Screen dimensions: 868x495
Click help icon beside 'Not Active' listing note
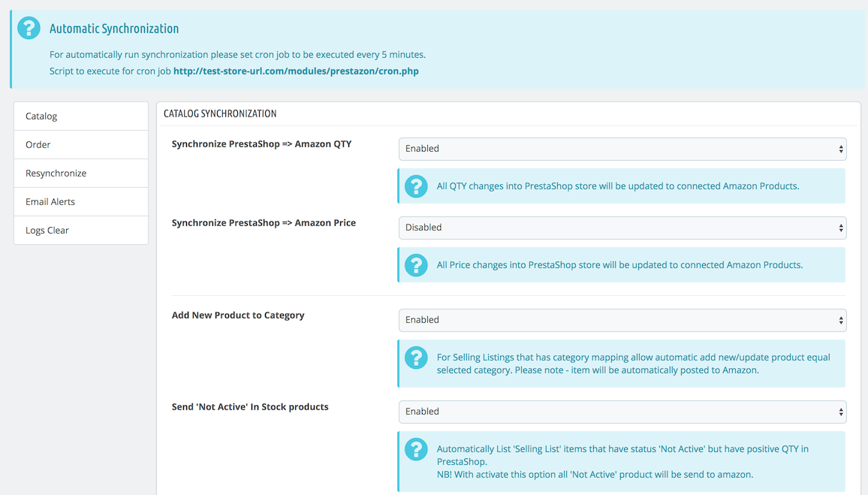click(416, 449)
